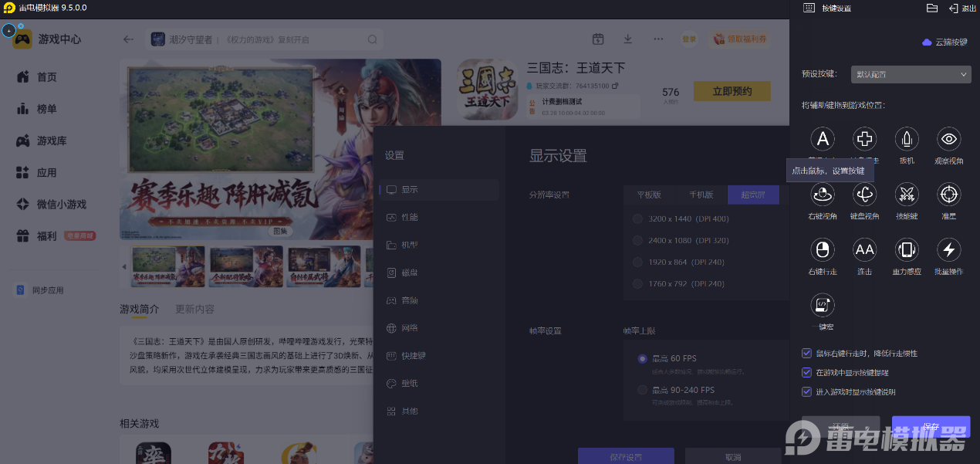Expand the 预设按键 preset dropdown
This screenshot has height=464, width=980.
pyautogui.click(x=911, y=74)
